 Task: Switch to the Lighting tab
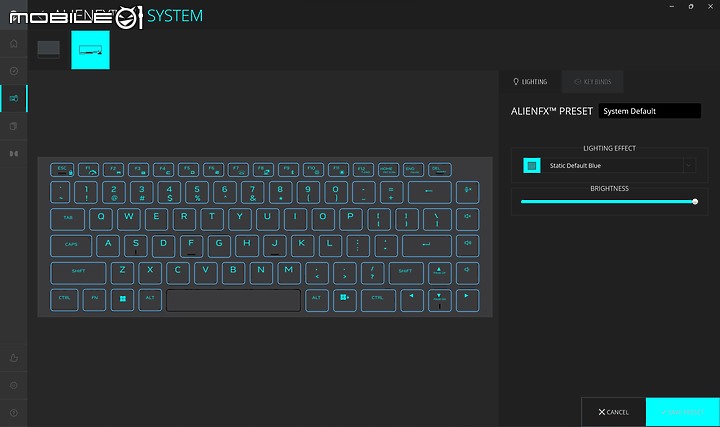(530, 82)
